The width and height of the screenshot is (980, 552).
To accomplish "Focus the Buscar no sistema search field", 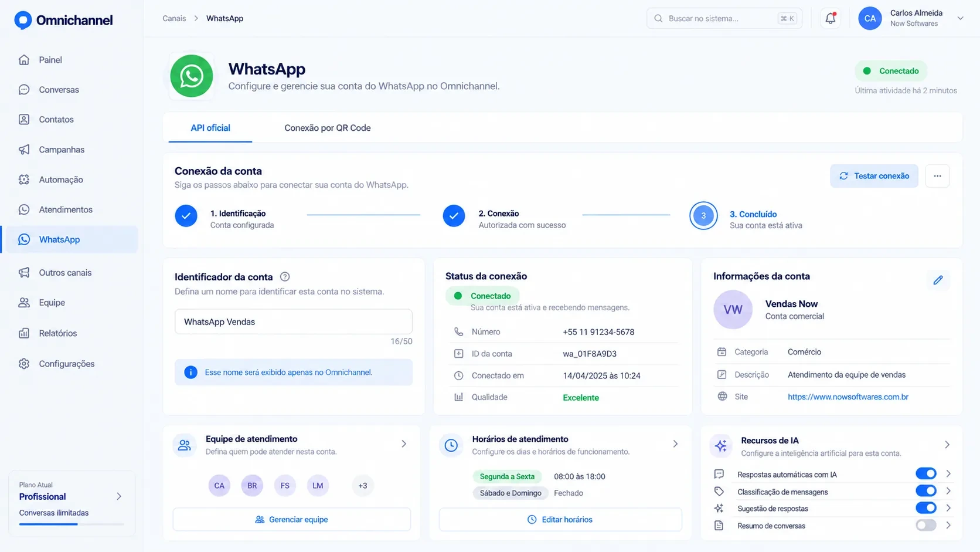I will pos(724,18).
